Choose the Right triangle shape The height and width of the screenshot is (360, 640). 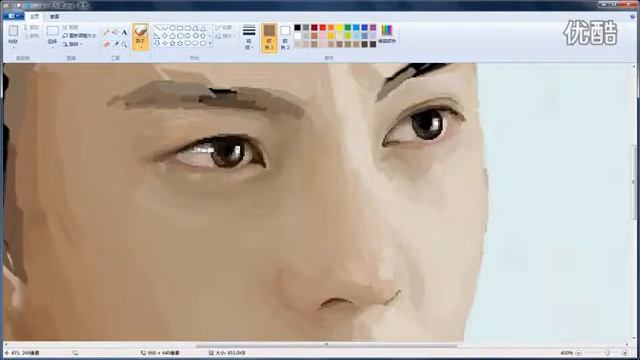point(157,36)
